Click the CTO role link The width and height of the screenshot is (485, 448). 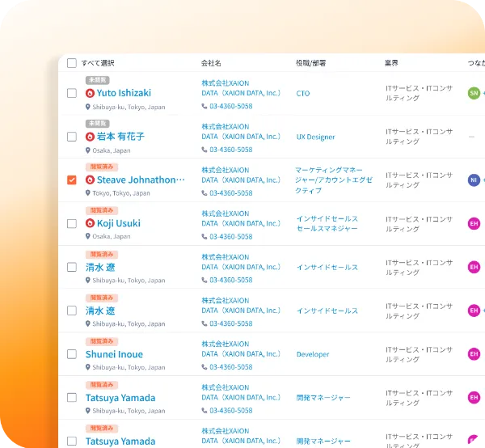(x=303, y=94)
